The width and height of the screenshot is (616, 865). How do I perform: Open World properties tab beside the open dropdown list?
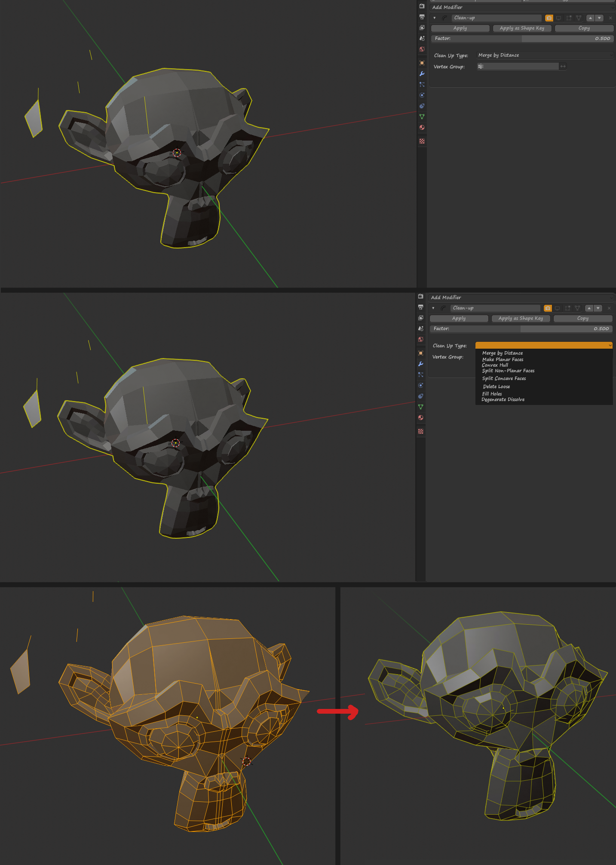click(x=420, y=339)
